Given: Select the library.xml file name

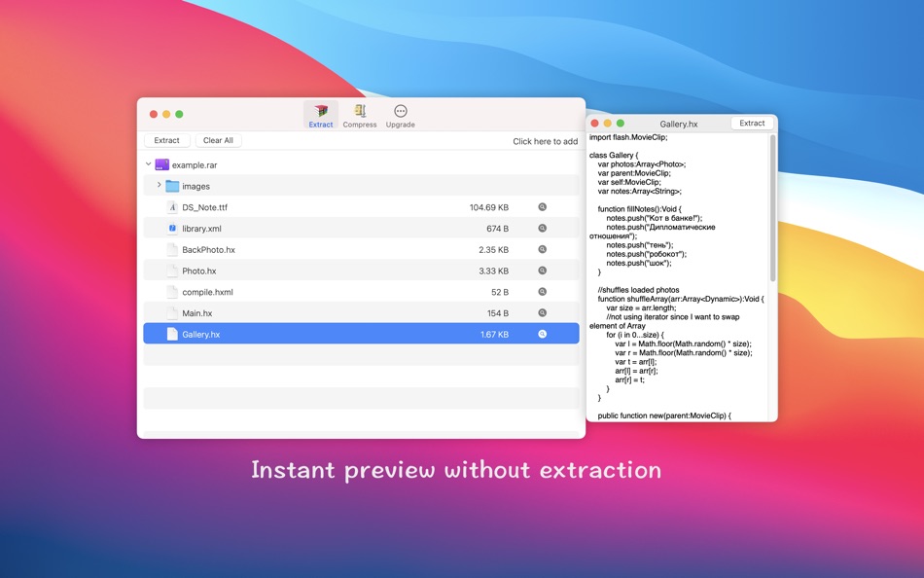Looking at the screenshot, I should pos(201,229).
